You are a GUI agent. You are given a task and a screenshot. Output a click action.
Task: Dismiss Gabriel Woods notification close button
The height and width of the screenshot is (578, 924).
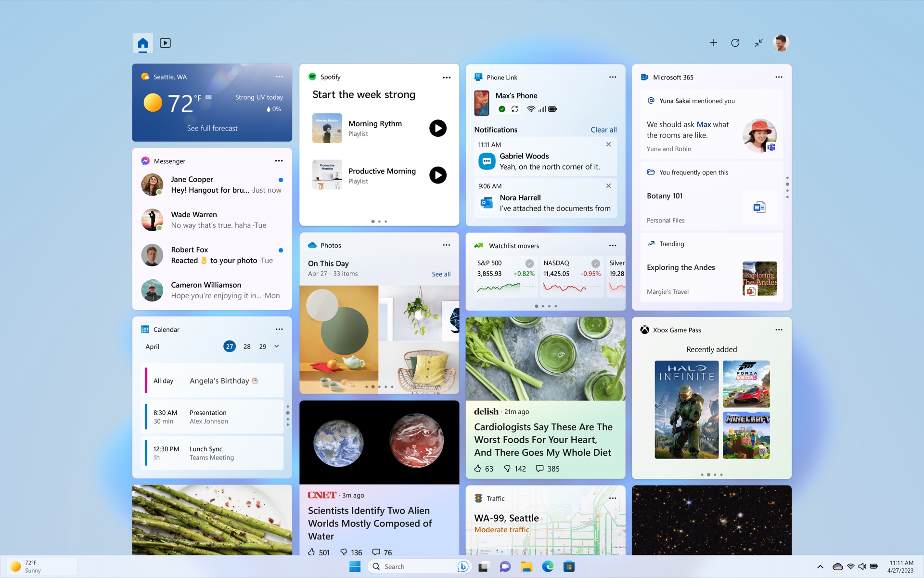pyautogui.click(x=607, y=144)
